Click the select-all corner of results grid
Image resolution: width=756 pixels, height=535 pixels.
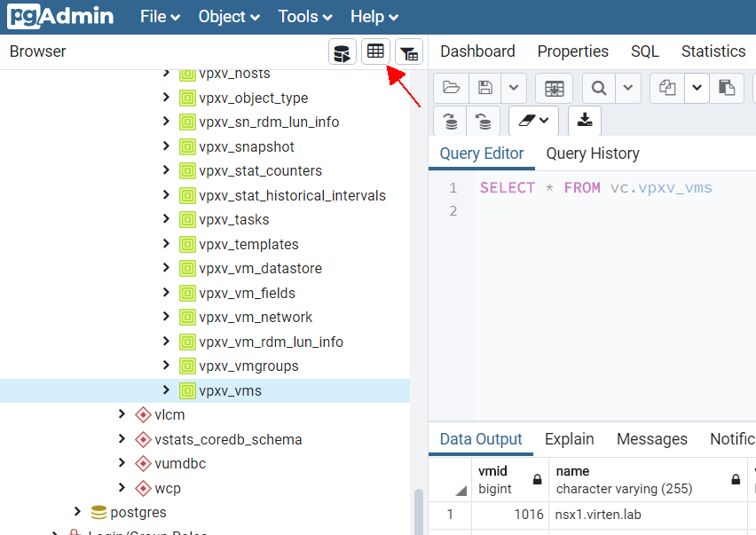point(450,480)
